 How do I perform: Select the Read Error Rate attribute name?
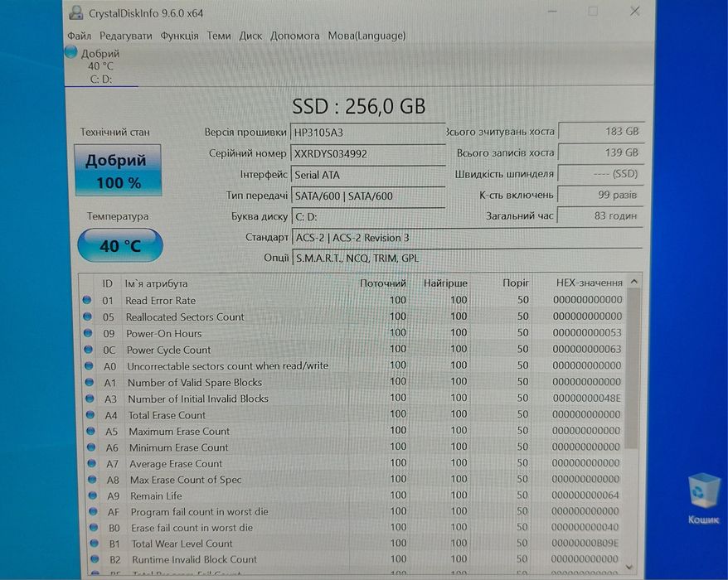[161, 301]
